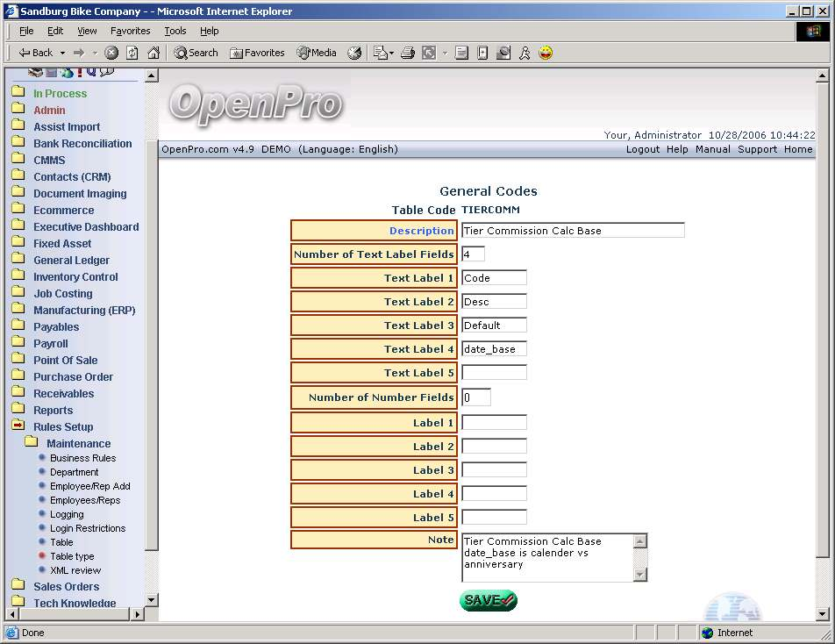
Task: Click the Print toolbar icon
Action: (407, 53)
